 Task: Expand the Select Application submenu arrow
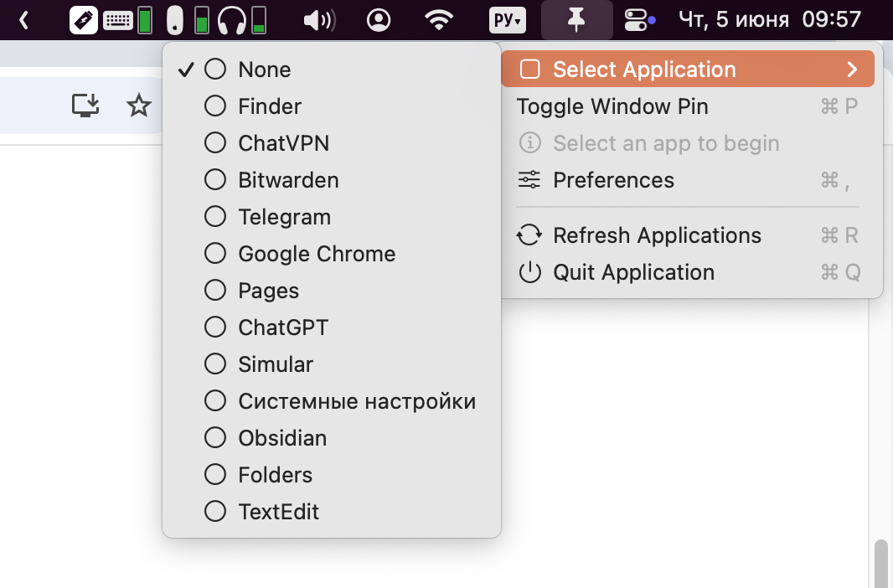tap(852, 70)
